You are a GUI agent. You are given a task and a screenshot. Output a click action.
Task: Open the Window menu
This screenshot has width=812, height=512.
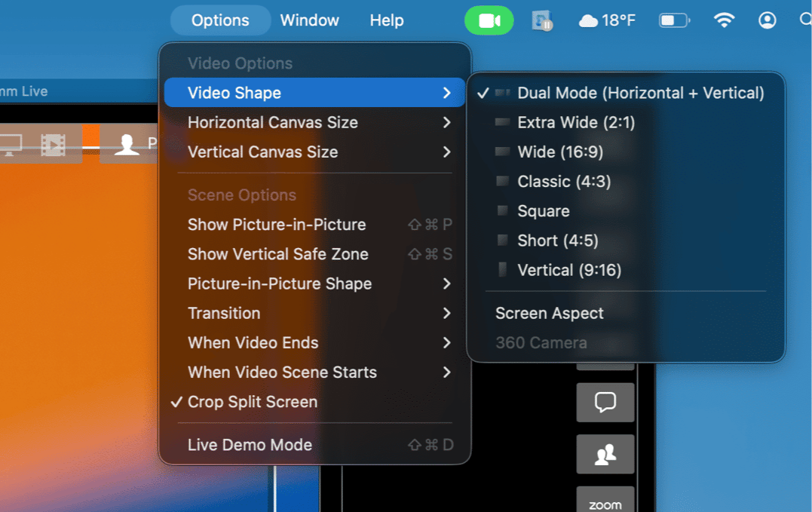click(x=309, y=20)
